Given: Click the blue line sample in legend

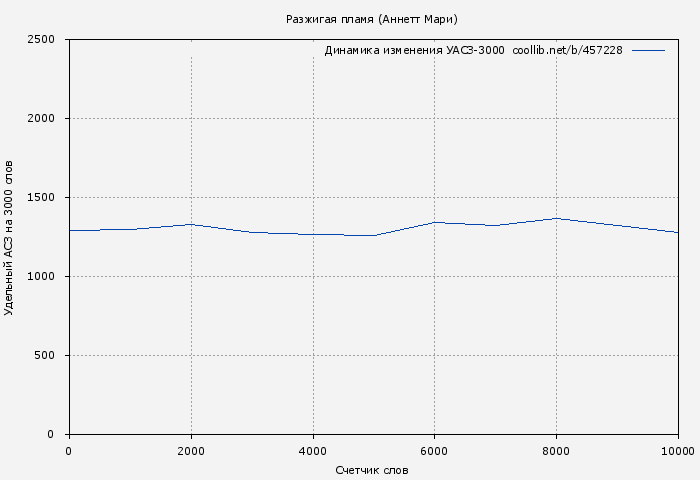Looking at the screenshot, I should 648,50.
